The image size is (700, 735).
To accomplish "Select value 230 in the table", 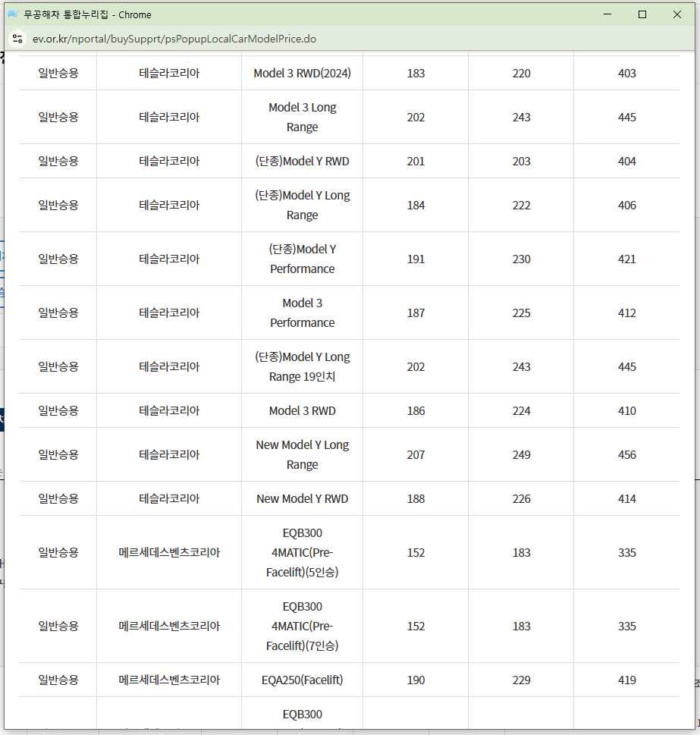I will point(522,259).
